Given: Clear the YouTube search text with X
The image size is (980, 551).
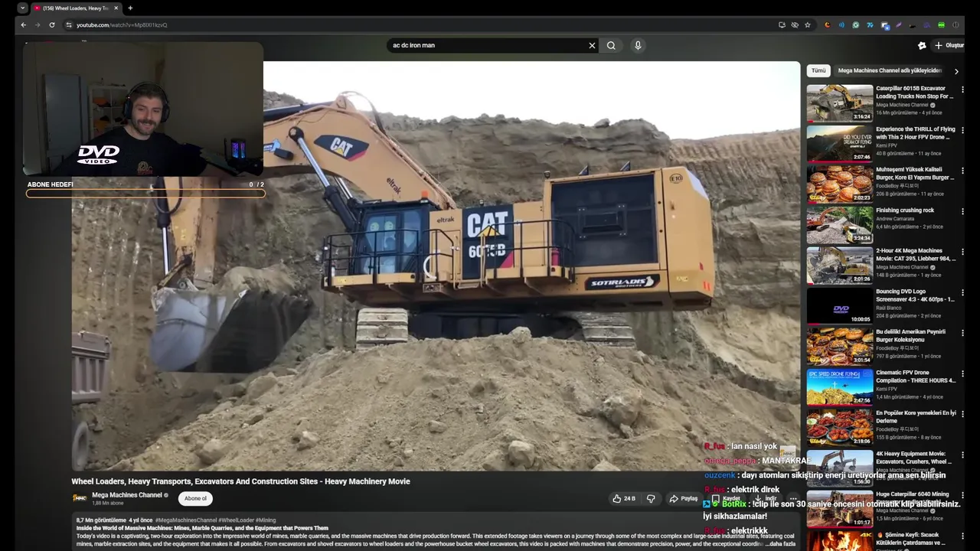Looking at the screenshot, I should [x=592, y=45].
